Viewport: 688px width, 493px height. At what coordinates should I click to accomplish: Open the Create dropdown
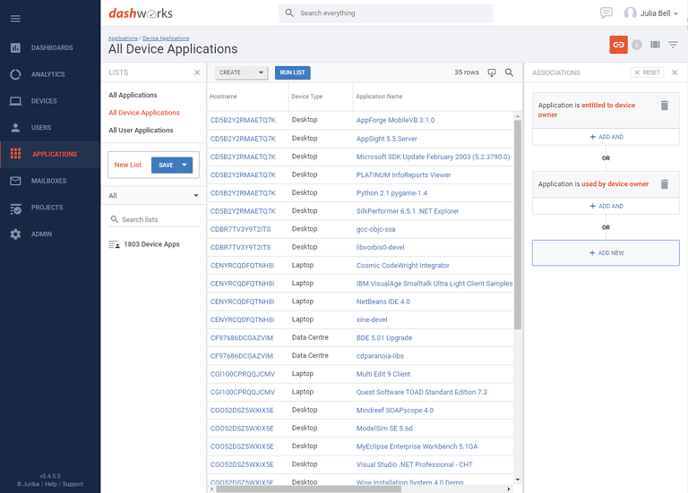pyautogui.click(x=241, y=72)
